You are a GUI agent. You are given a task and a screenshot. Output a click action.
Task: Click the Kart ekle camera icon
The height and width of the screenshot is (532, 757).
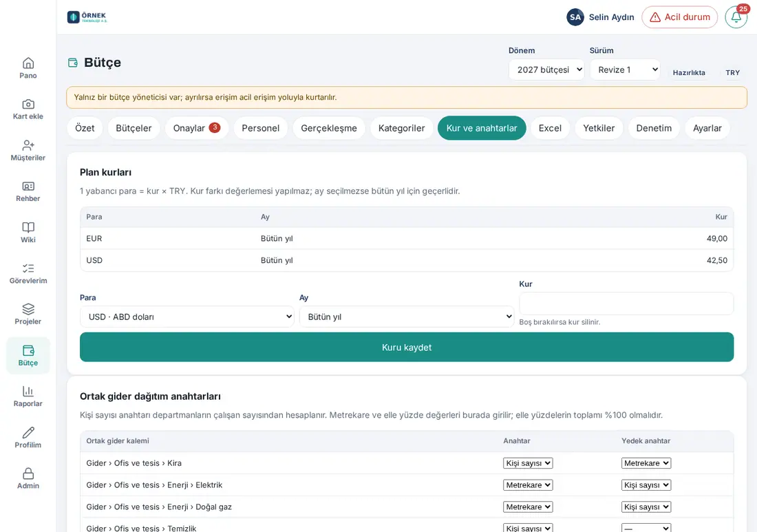28,105
